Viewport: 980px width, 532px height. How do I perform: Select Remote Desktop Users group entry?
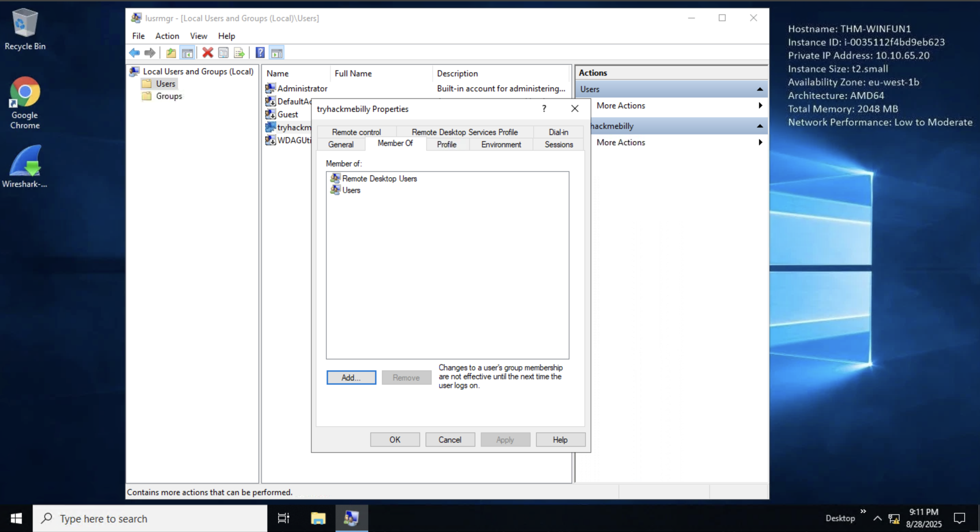[x=379, y=178]
